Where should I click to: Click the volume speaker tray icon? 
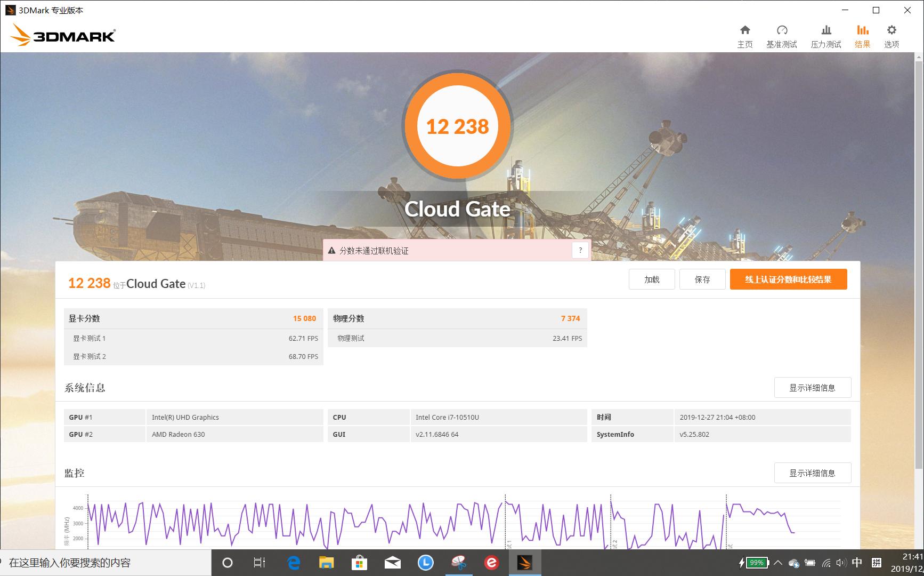point(841,563)
